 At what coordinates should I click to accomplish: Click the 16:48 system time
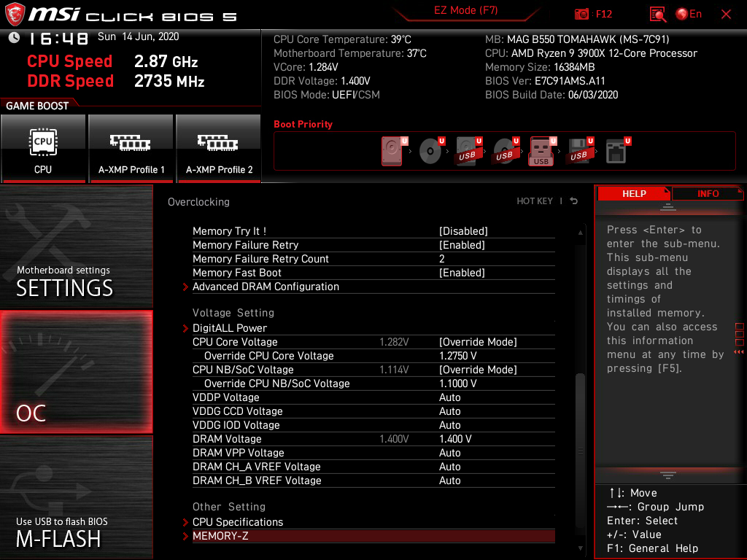point(58,39)
